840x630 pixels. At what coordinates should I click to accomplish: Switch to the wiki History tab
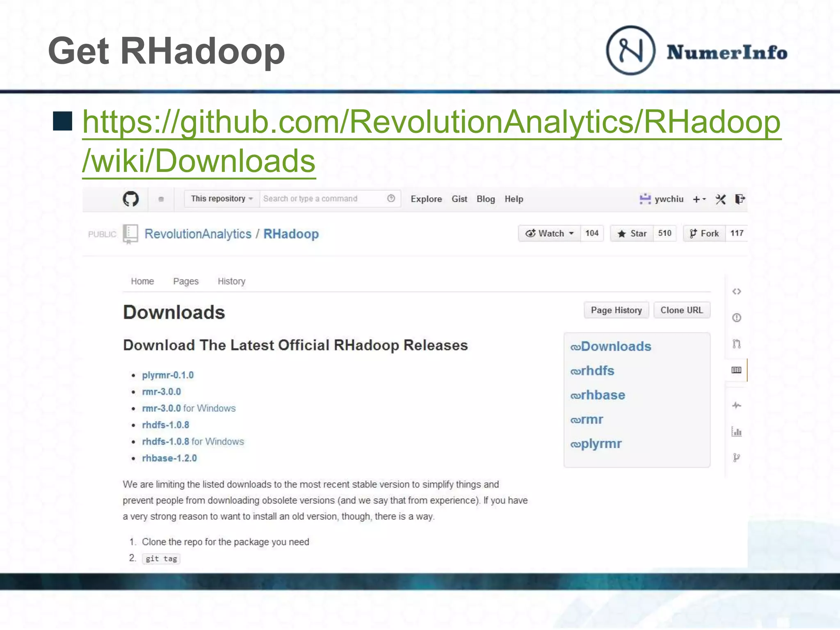click(231, 281)
